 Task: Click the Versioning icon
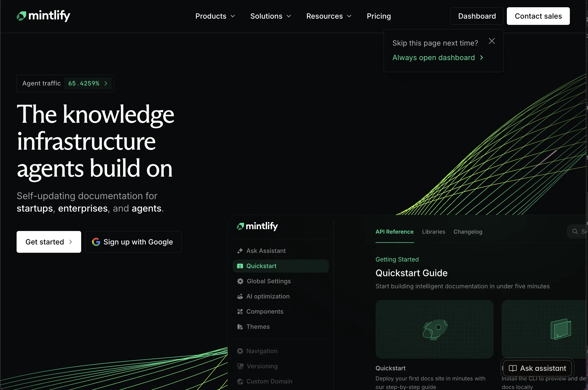pyautogui.click(x=240, y=366)
